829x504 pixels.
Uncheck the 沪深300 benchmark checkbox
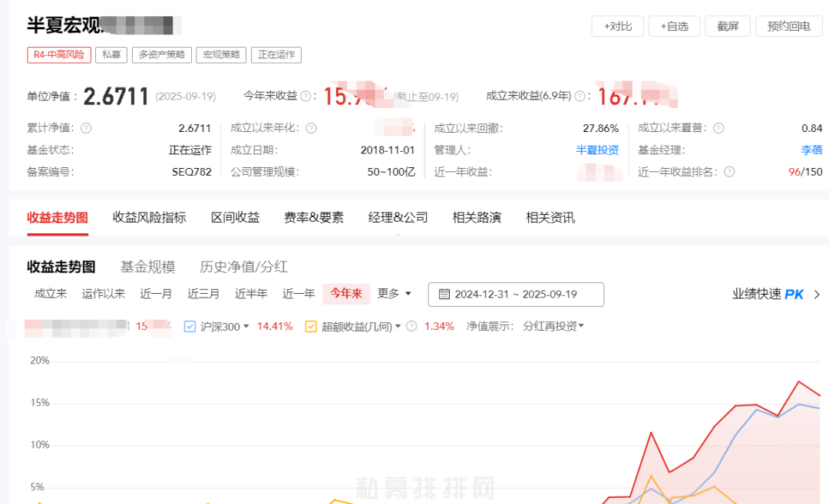click(190, 327)
